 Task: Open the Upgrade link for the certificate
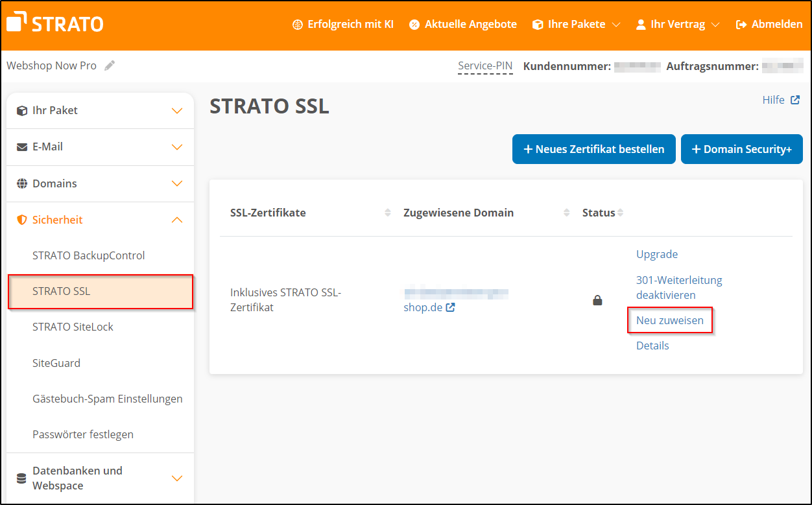point(656,254)
